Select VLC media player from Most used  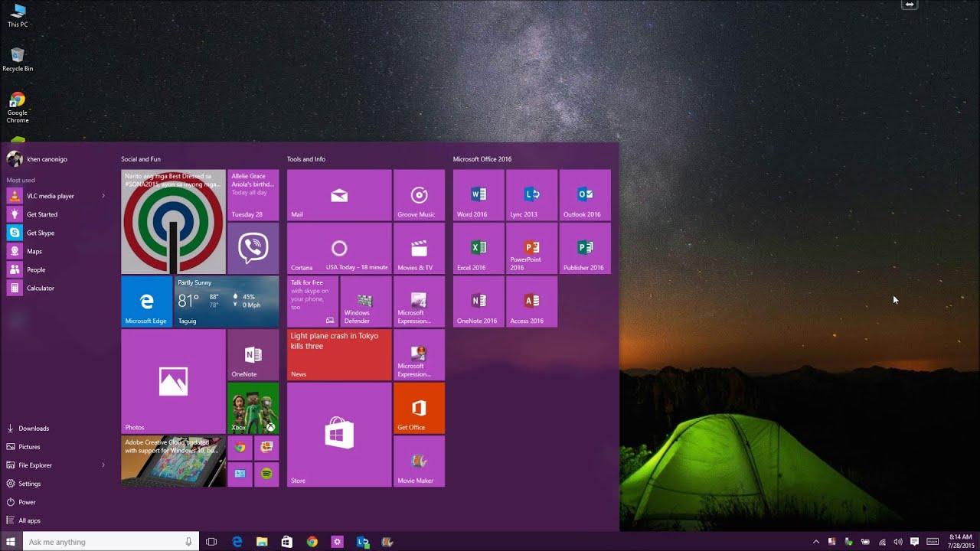click(x=56, y=196)
